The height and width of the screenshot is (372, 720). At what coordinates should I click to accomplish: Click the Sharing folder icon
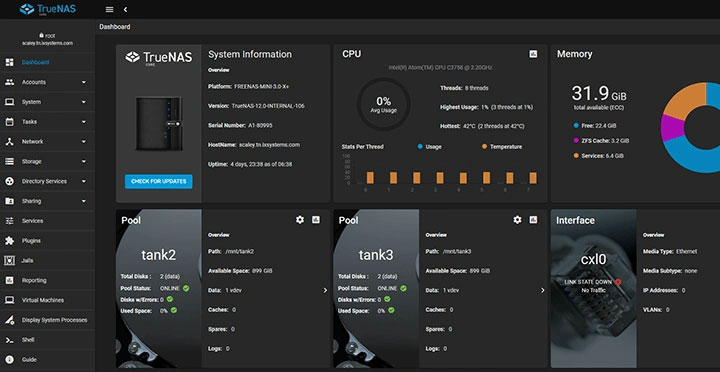point(9,201)
